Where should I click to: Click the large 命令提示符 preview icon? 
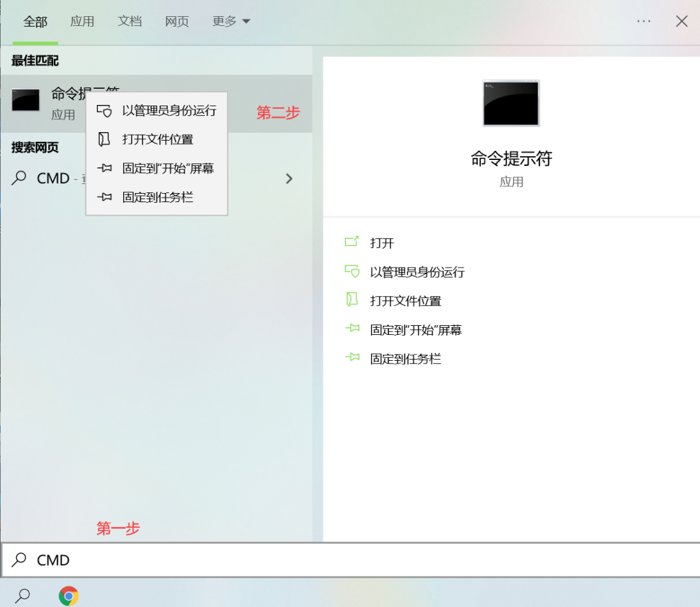tap(511, 104)
